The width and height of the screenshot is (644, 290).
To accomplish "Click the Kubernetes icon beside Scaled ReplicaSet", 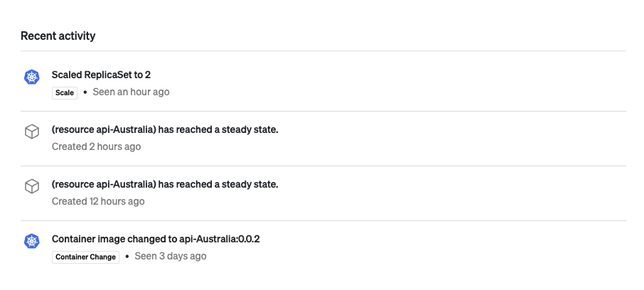I will click(31, 77).
